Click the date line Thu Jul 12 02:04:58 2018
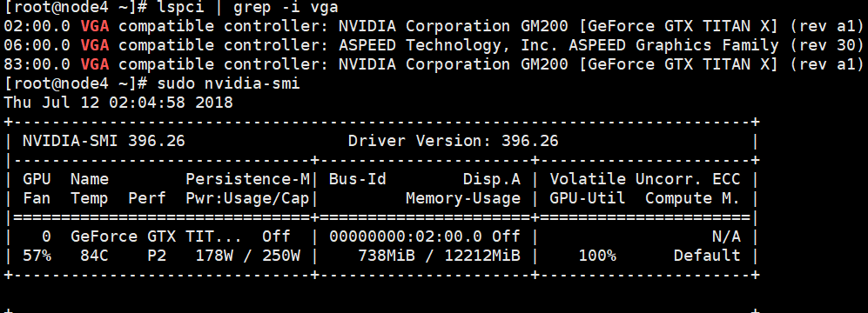This screenshot has height=313, width=868. 118,103
